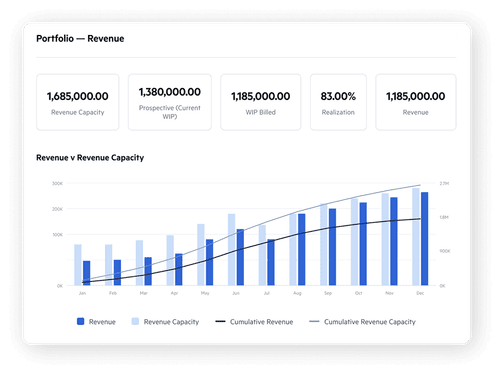Toggle the Revenue legend dark blue swatch

point(80,321)
